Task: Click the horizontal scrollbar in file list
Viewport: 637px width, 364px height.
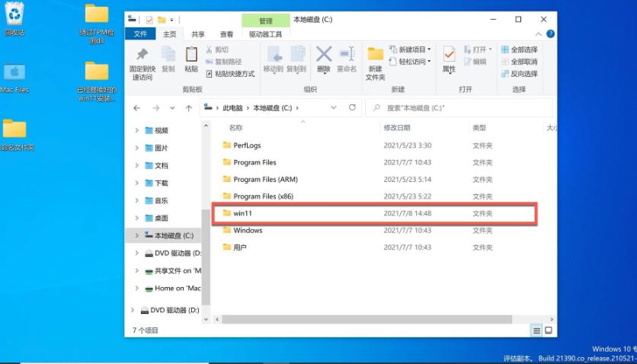Action: pos(367,319)
